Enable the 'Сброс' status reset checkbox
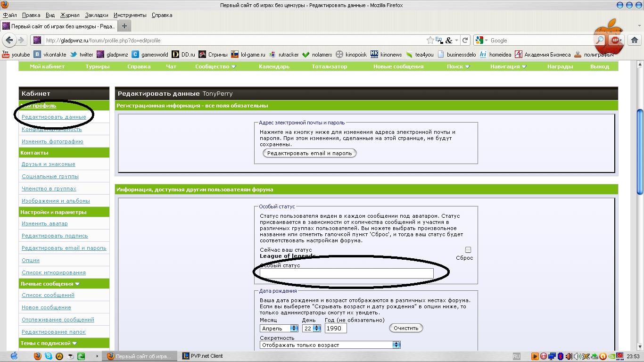 468,250
